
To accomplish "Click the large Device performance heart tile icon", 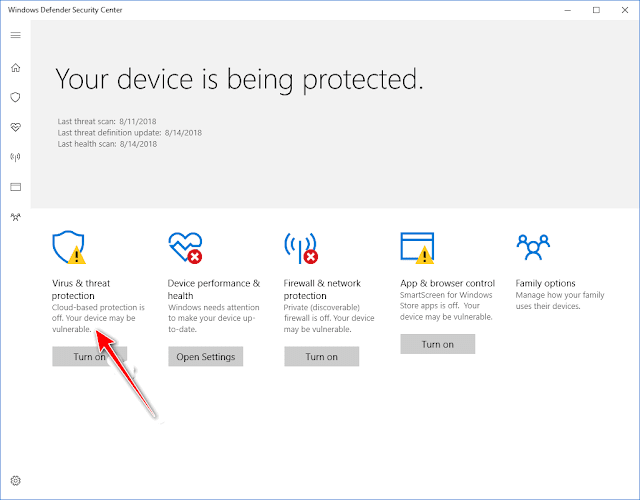I will pos(185,248).
